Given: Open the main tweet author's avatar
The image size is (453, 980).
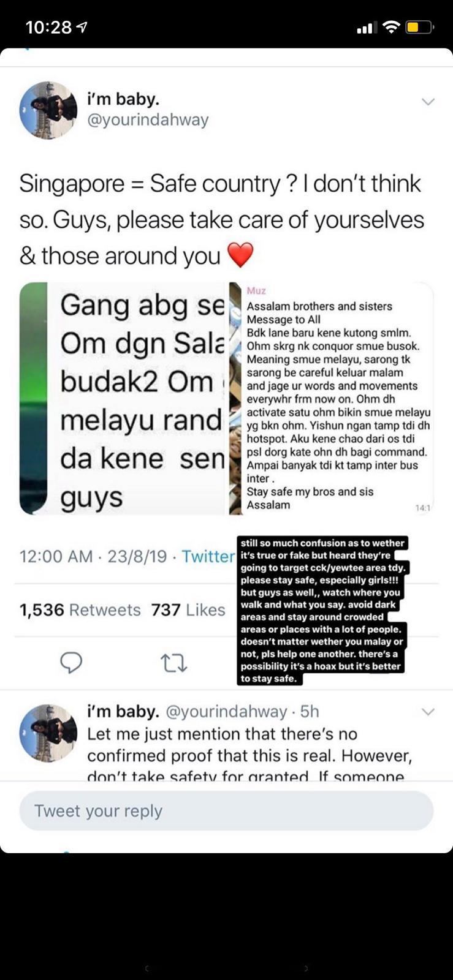Looking at the screenshot, I should 48,110.
